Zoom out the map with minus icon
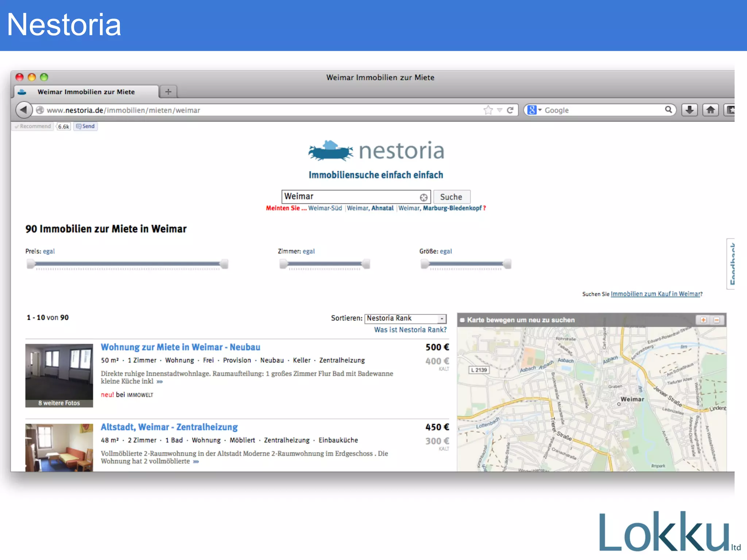This screenshot has width=747, height=560. [x=717, y=320]
